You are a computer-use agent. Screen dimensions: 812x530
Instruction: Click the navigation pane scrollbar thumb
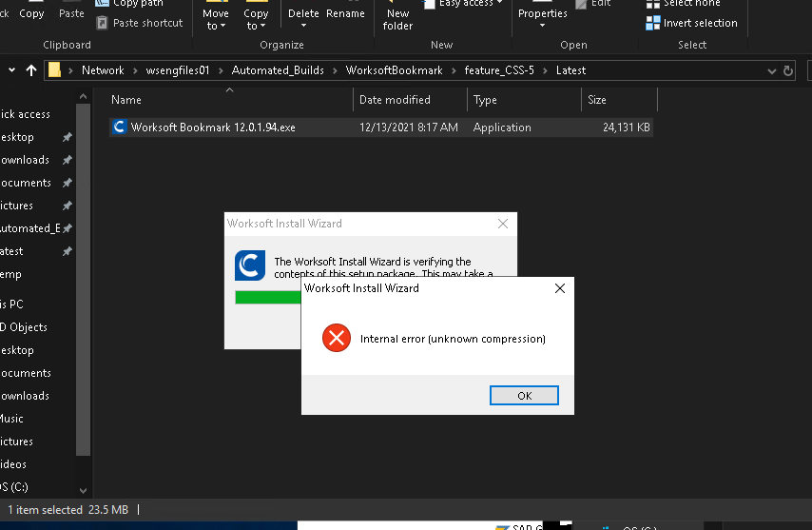coord(83,280)
